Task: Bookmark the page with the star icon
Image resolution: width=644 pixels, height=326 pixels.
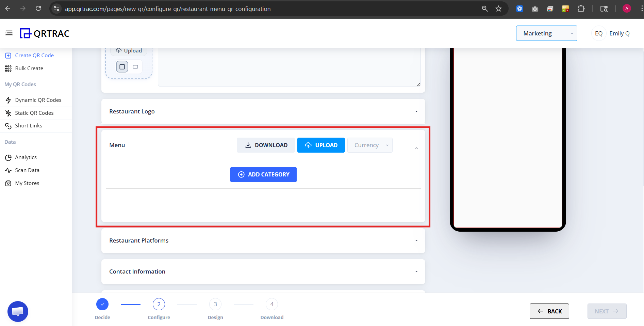Action: [x=499, y=9]
